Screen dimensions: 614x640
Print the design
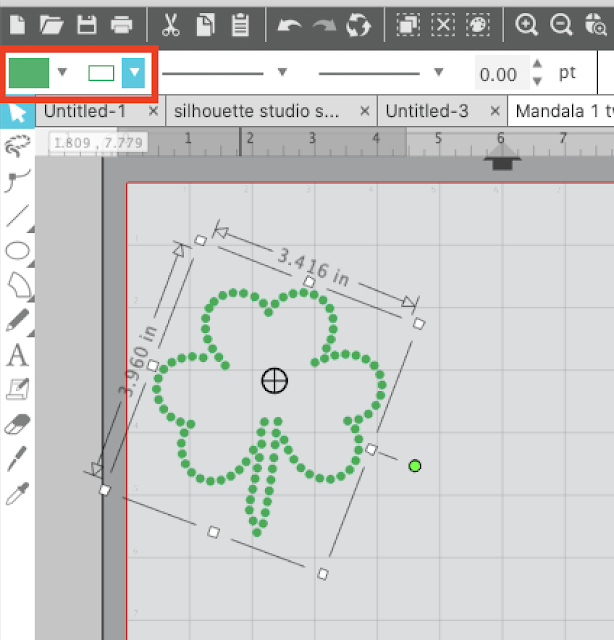coord(121,25)
